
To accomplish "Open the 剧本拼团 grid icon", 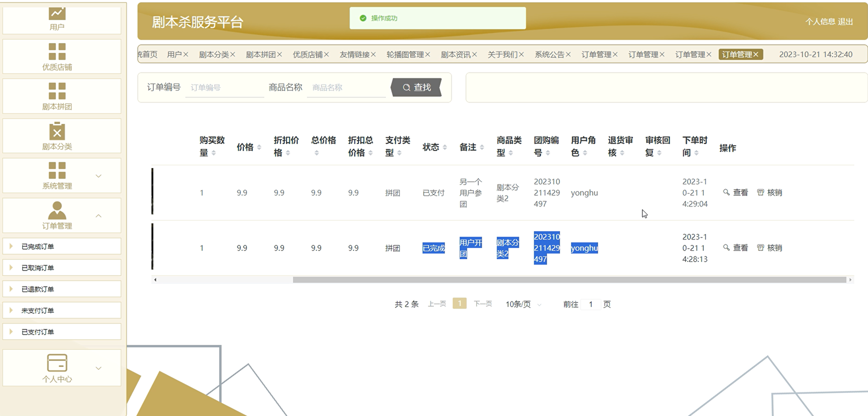I will tap(57, 91).
